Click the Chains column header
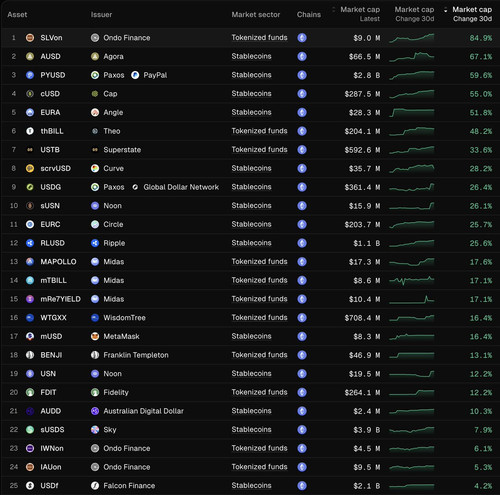 click(x=309, y=15)
